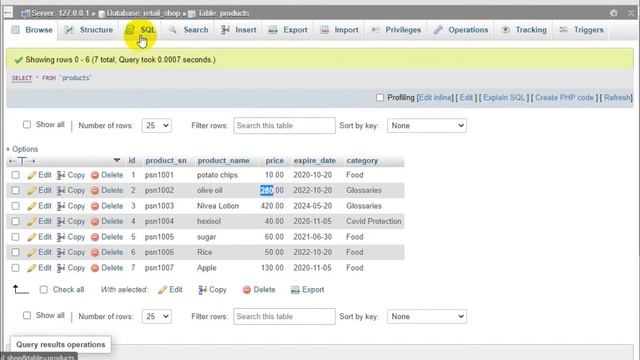The height and width of the screenshot is (360, 640).
Task: Open the top Number of rows dropdown
Action: [x=157, y=125]
